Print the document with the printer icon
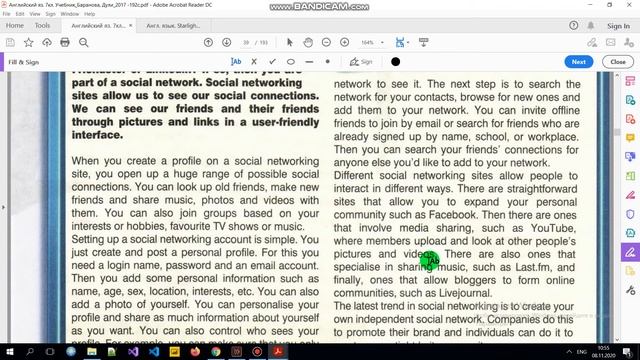Screen dimensions: 640x360 [65, 42]
